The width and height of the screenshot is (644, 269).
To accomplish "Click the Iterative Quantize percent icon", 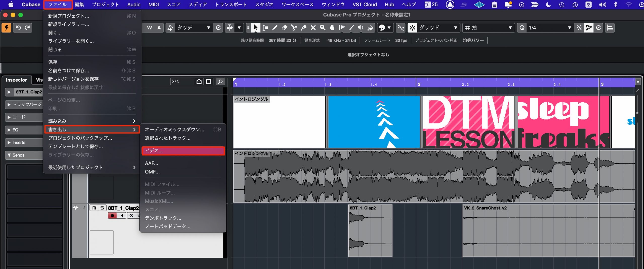I will 579,28.
